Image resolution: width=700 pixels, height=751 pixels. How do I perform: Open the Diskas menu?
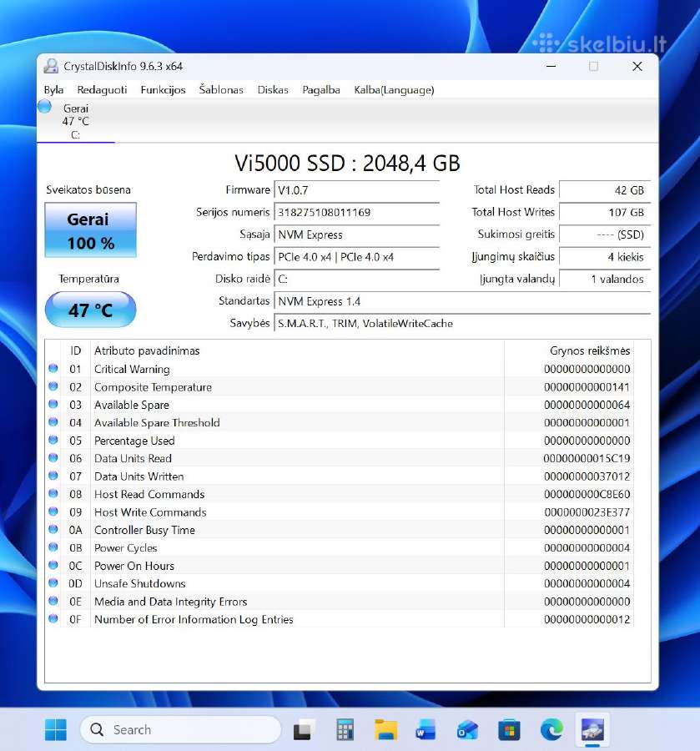(x=273, y=90)
